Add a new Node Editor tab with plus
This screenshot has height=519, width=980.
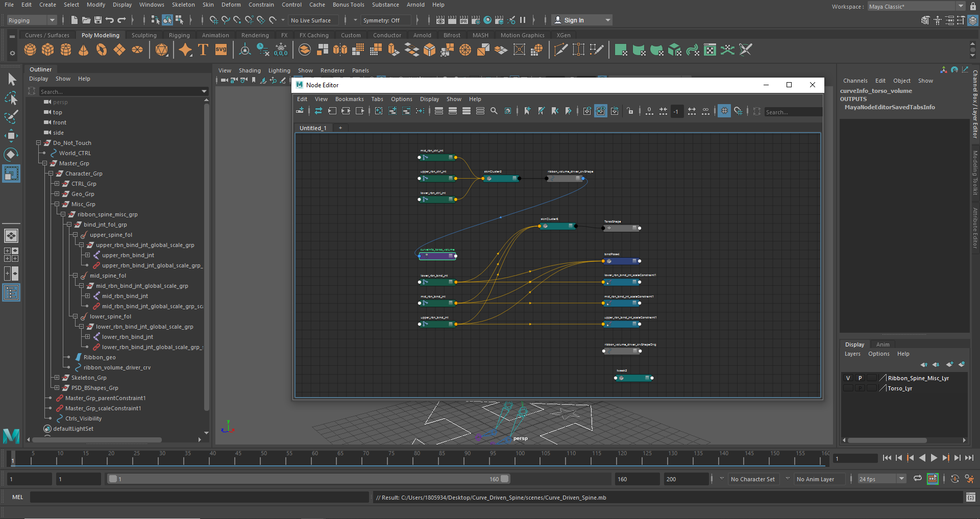[340, 128]
